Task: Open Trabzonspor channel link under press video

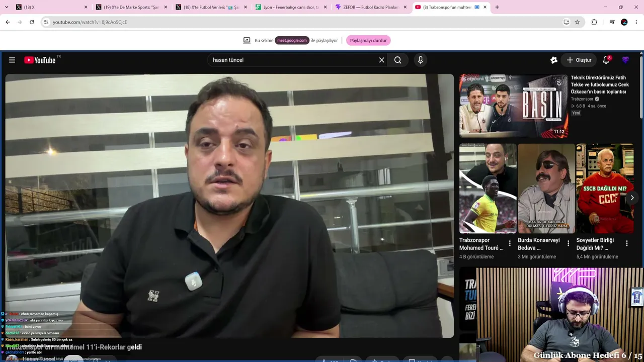Action: pyautogui.click(x=582, y=99)
